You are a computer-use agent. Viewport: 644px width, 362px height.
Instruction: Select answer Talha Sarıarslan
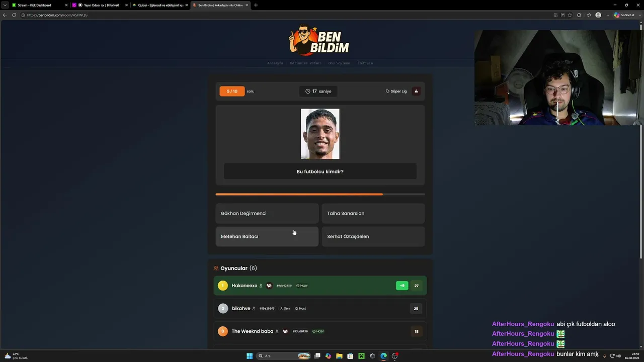coord(373,213)
